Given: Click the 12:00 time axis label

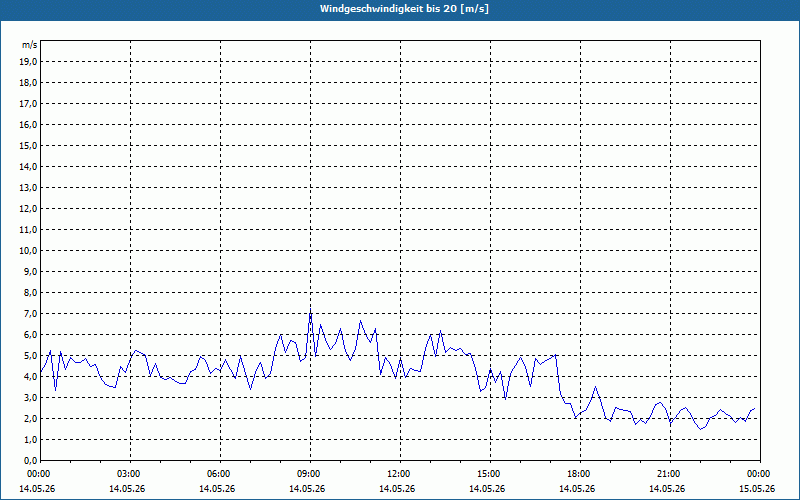Looking at the screenshot, I should (x=398, y=474).
